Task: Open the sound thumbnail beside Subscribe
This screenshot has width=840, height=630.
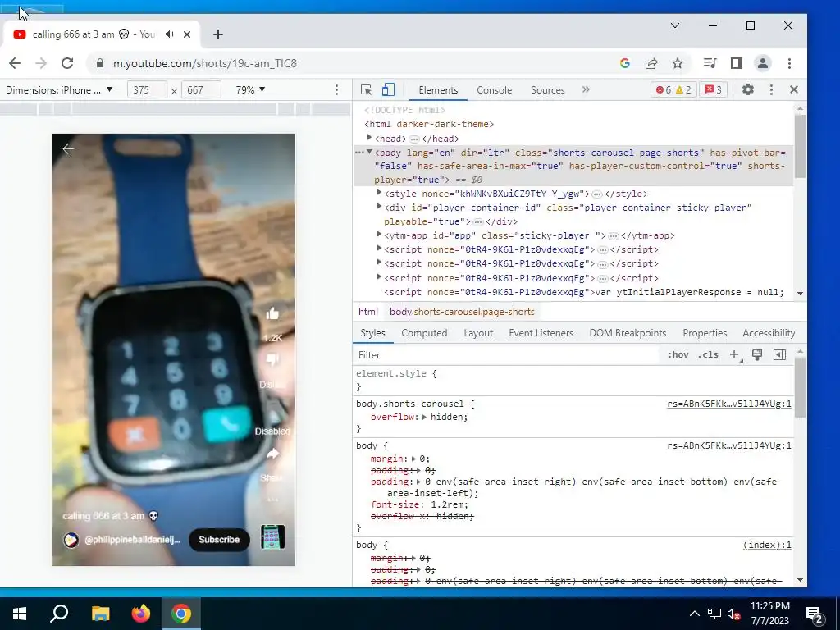Action: click(x=272, y=536)
